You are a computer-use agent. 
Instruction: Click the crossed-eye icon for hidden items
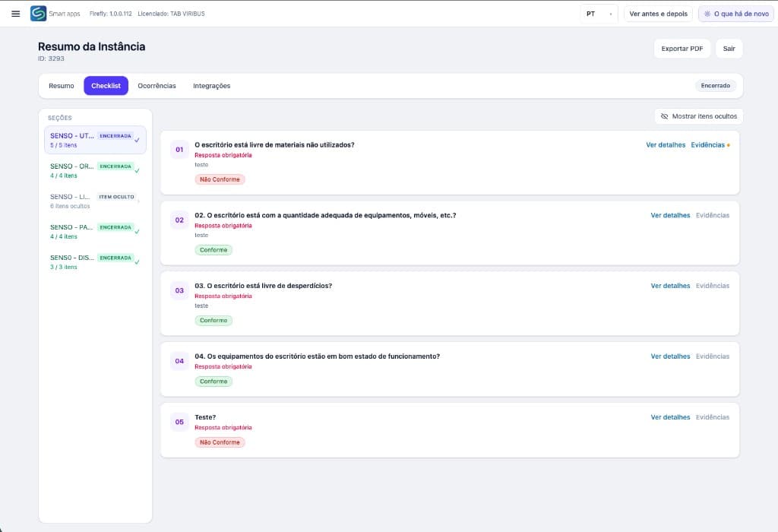coord(664,116)
